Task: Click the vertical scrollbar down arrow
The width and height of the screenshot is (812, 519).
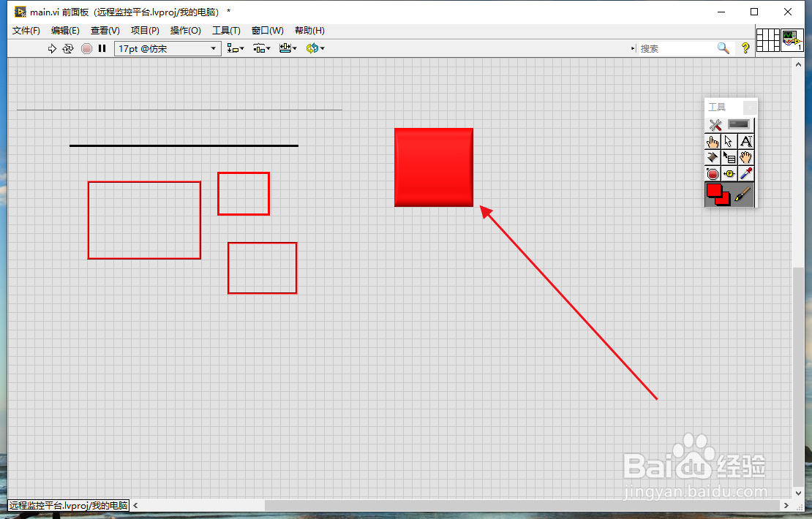Action: pos(798,493)
